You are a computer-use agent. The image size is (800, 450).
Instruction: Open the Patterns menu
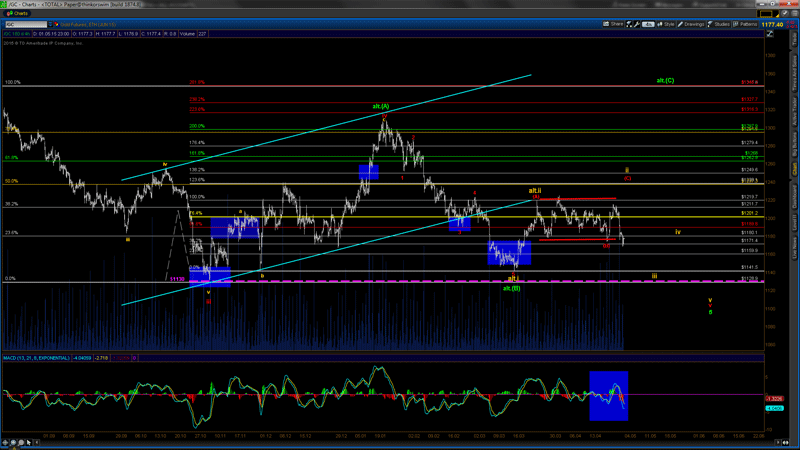pyautogui.click(x=747, y=22)
